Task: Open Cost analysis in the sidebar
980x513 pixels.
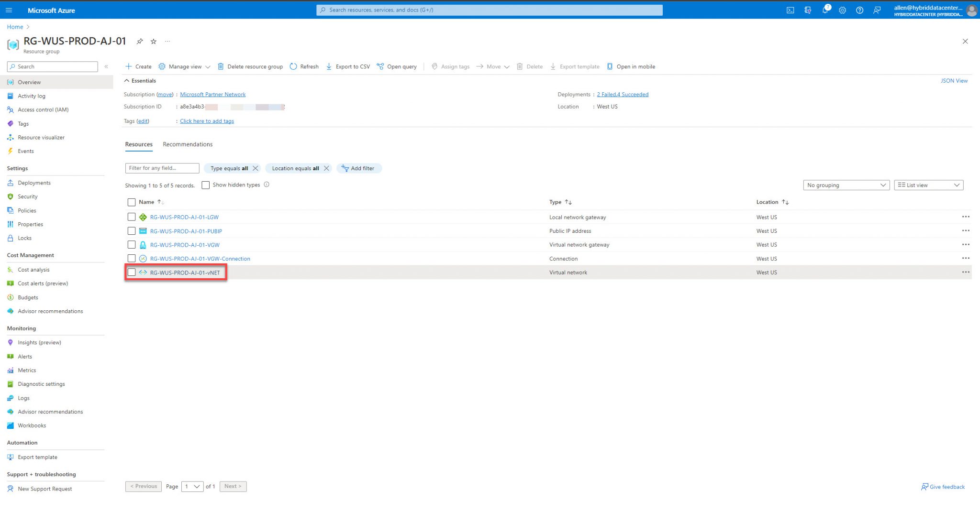Action: [33, 269]
